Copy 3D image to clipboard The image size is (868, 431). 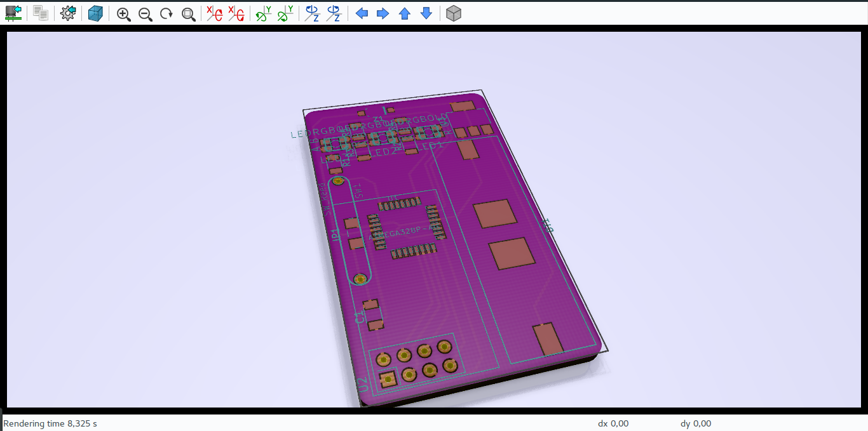point(40,13)
